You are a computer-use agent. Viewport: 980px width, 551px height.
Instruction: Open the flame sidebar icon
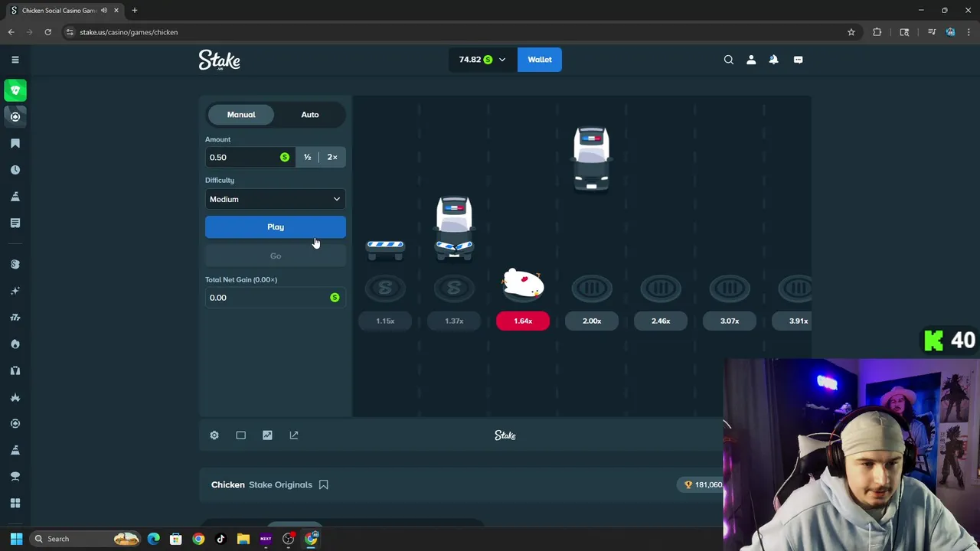click(15, 344)
